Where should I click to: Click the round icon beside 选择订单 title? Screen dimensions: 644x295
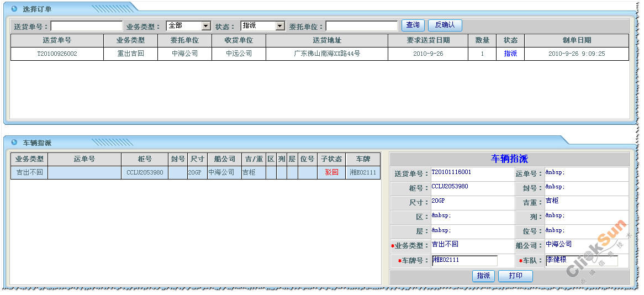point(14,9)
